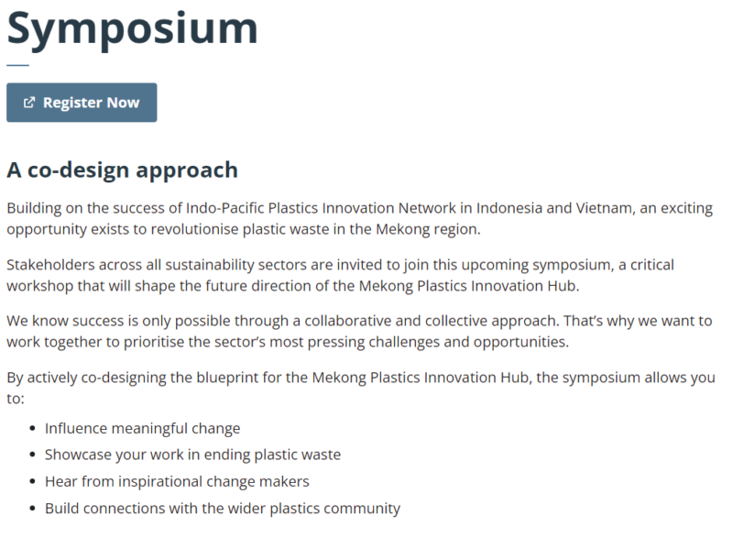Click the Register Now button
Viewport: 733px width, 560px height.
[82, 103]
